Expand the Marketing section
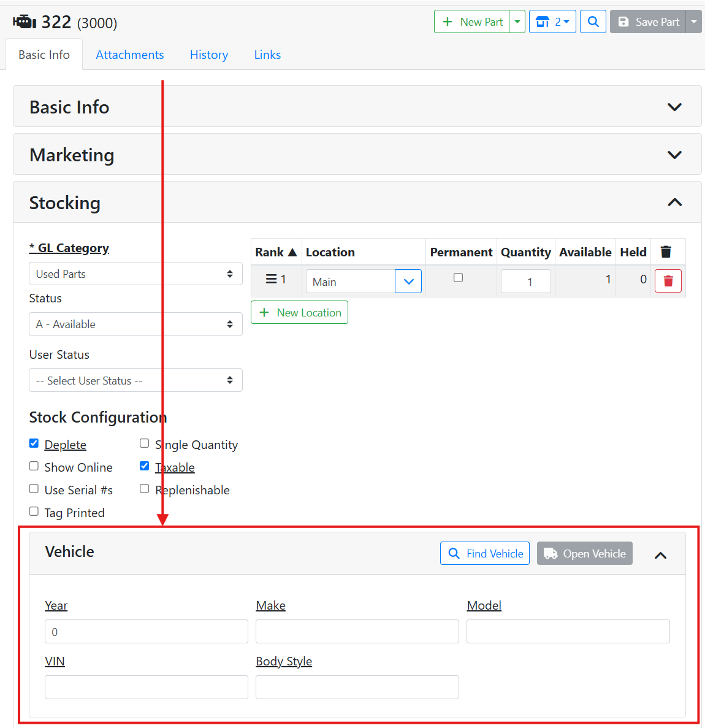This screenshot has height=728, width=705. [674, 155]
